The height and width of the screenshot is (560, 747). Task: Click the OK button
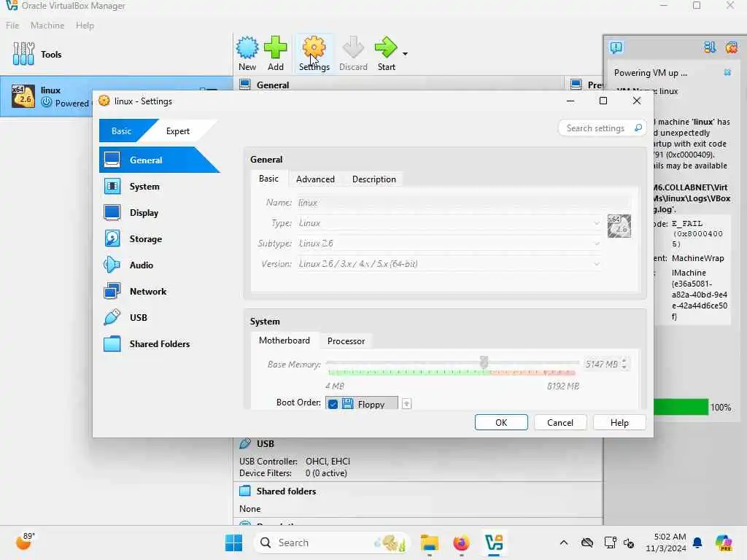(x=501, y=422)
